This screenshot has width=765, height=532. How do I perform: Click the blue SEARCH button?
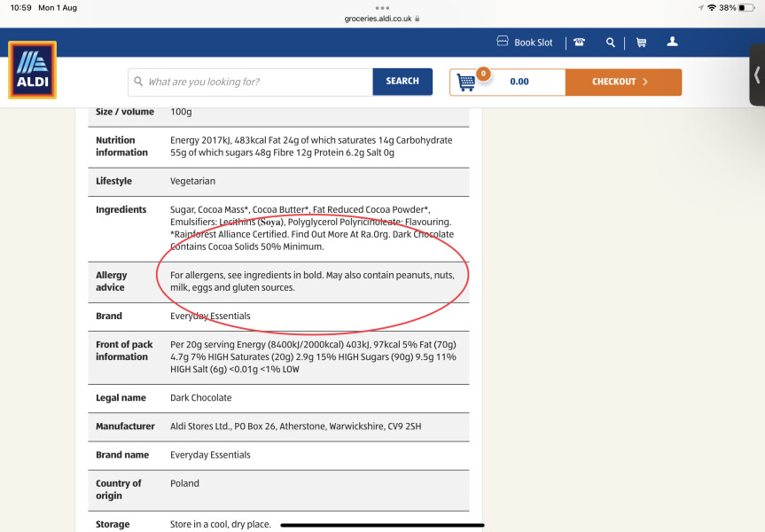[402, 82]
